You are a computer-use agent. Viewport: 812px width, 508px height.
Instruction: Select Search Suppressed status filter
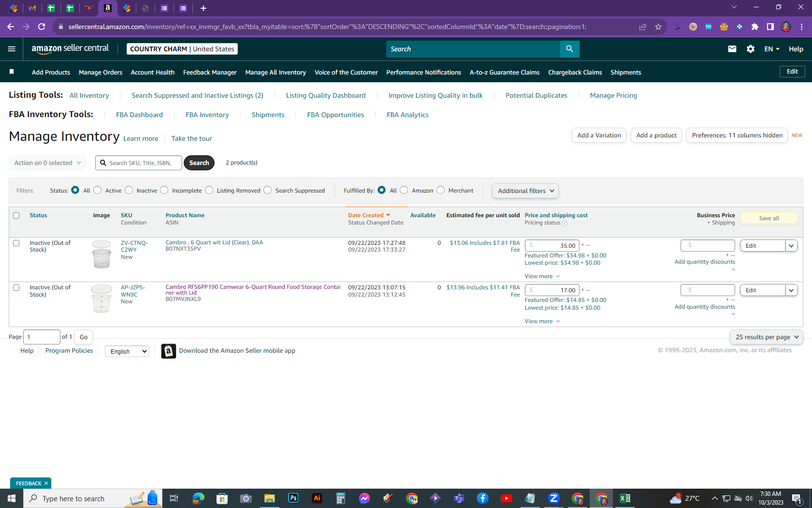pyautogui.click(x=268, y=190)
